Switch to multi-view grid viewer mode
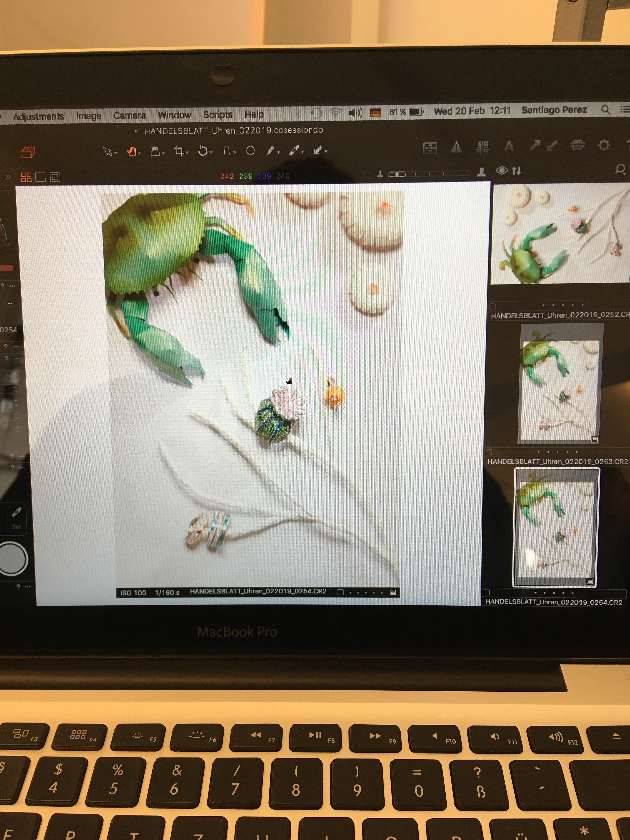Viewport: 630px width, 840px height. pos(26,177)
